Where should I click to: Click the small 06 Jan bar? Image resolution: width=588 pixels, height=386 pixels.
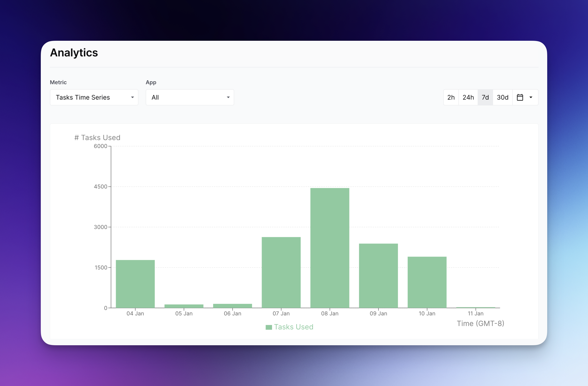(232, 306)
